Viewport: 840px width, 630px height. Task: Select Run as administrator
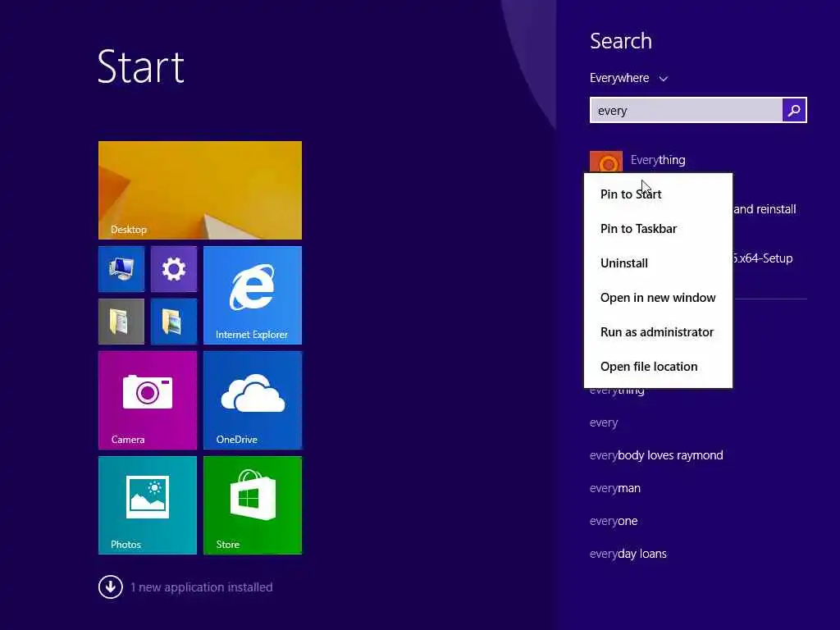coord(658,332)
